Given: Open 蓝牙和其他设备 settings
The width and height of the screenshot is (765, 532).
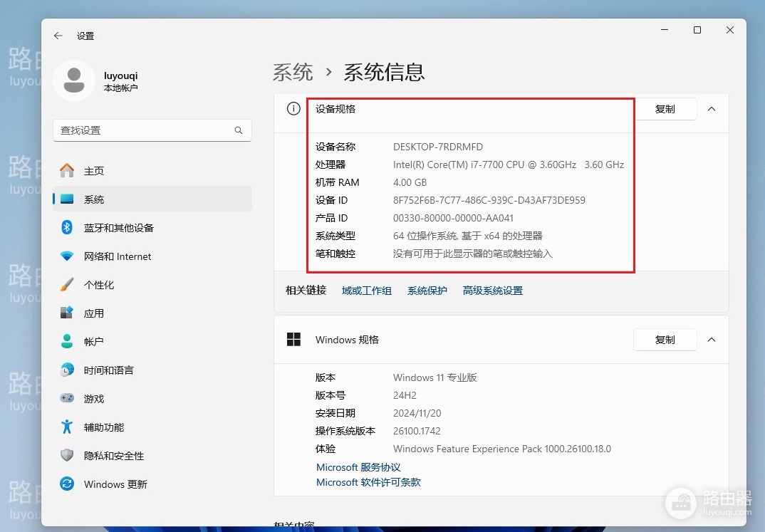Looking at the screenshot, I should (x=152, y=227).
